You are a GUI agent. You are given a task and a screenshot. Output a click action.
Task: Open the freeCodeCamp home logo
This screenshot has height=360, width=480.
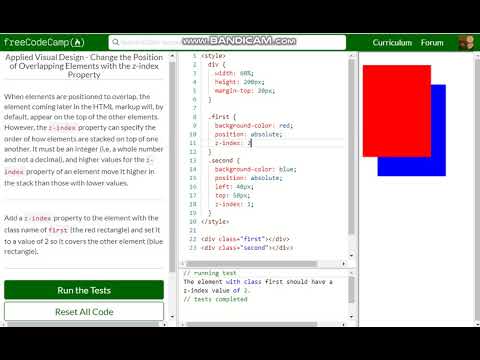pos(44,42)
